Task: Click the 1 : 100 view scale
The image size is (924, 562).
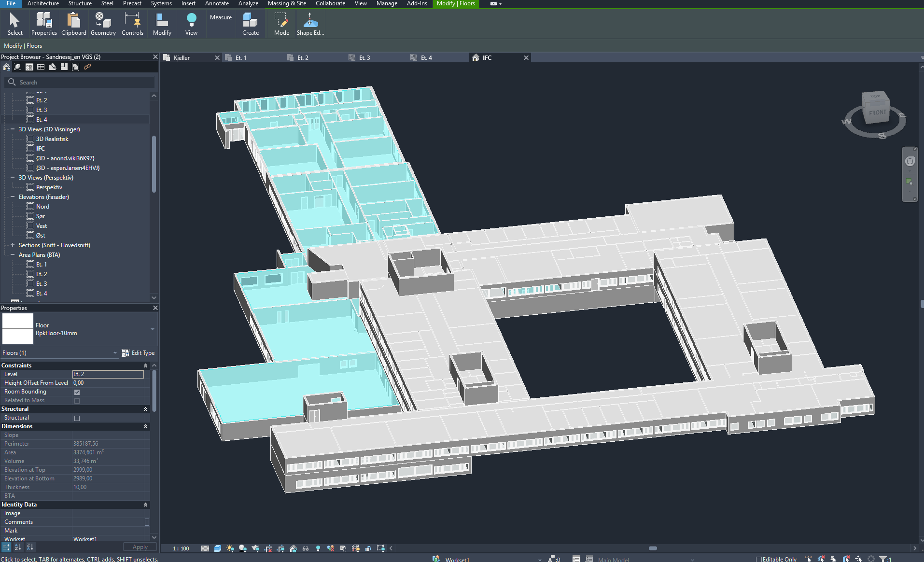Action: pos(181,548)
